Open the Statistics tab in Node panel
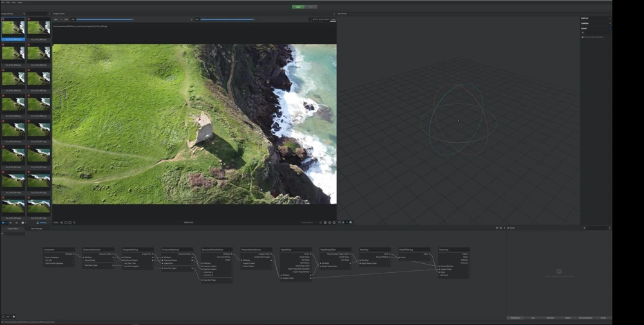Viewport: 644px width, 325px height. 551,318
